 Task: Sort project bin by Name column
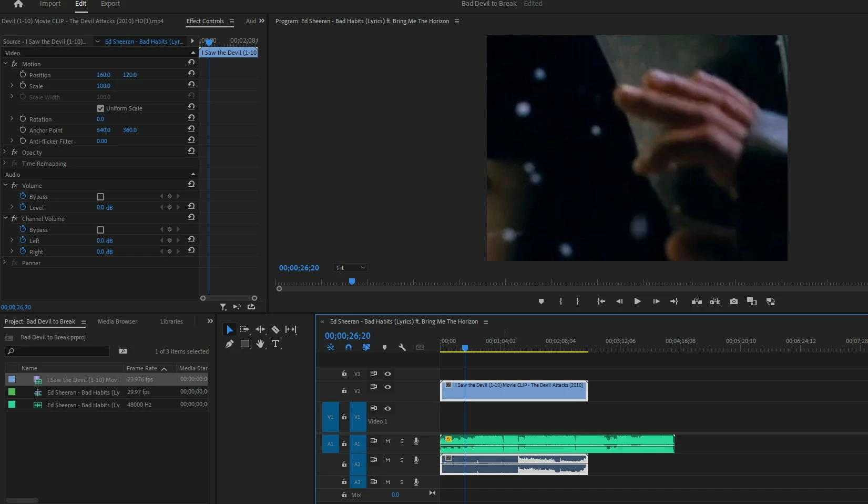click(29, 368)
